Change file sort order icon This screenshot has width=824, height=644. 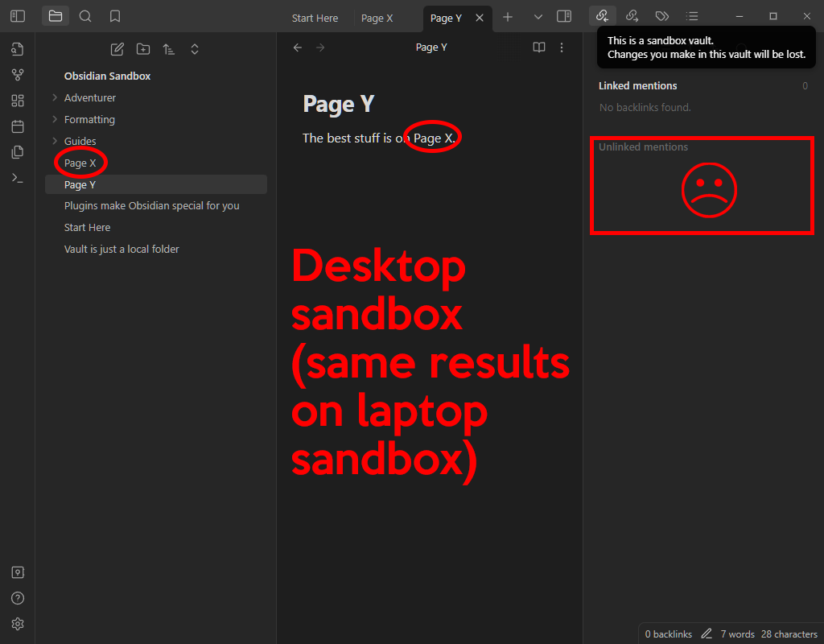pos(169,49)
